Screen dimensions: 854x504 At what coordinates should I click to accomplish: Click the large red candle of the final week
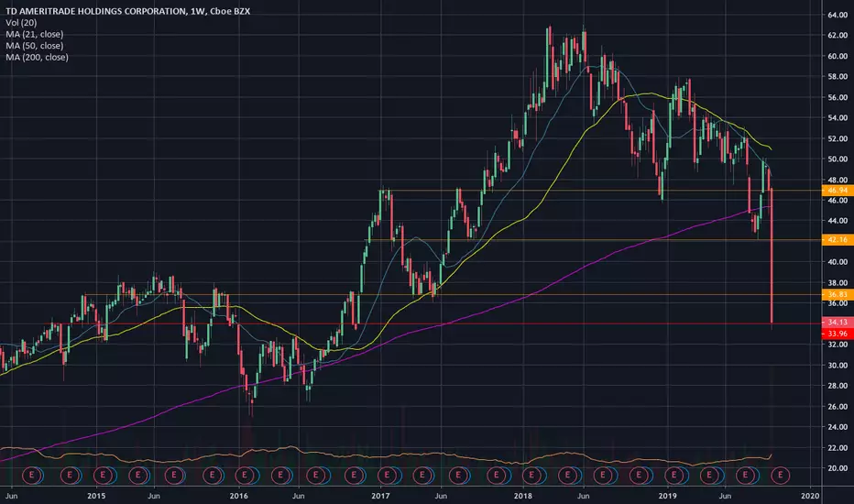pos(772,255)
